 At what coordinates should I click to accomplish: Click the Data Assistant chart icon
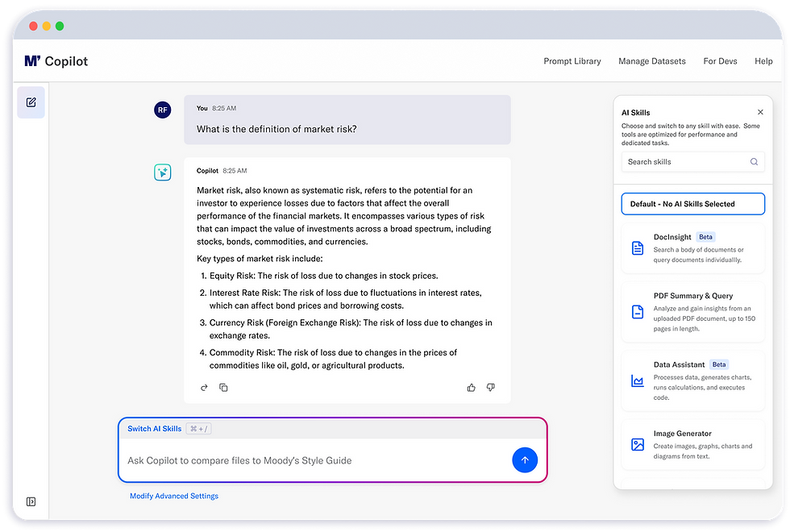tap(638, 380)
